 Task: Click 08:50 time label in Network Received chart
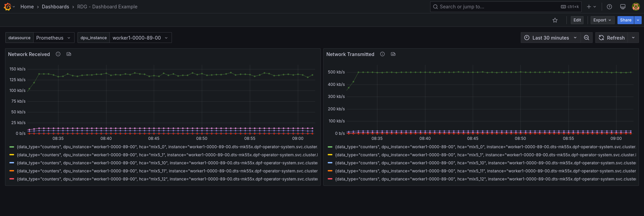[202, 139]
